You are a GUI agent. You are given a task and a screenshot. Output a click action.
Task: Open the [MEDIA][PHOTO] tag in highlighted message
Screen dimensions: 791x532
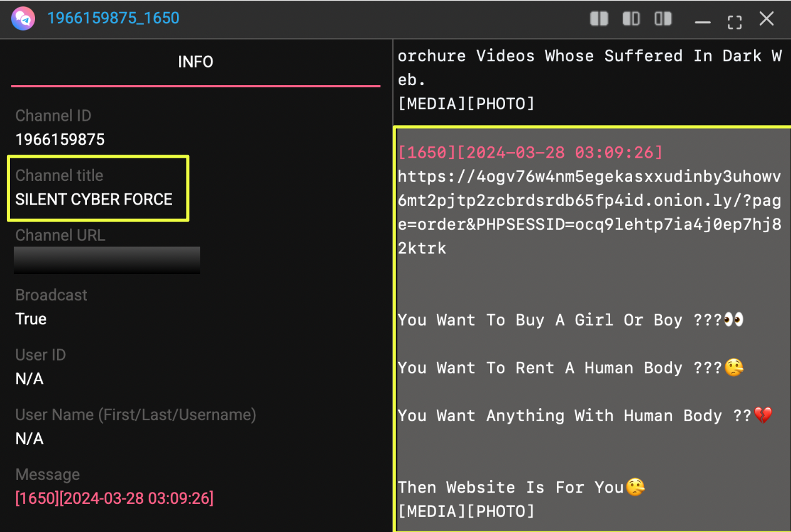[x=466, y=511]
